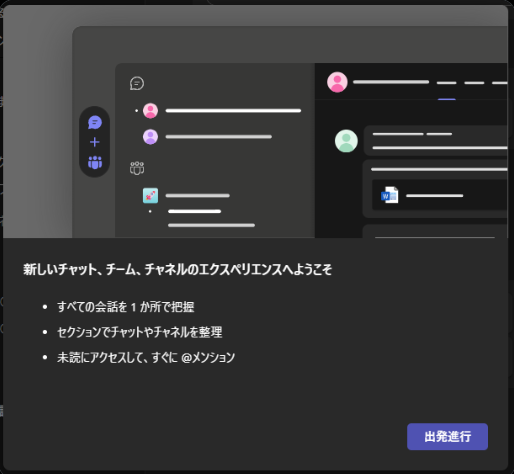
Task: Select the bold unread channel line under rocket team
Action: coord(194,211)
